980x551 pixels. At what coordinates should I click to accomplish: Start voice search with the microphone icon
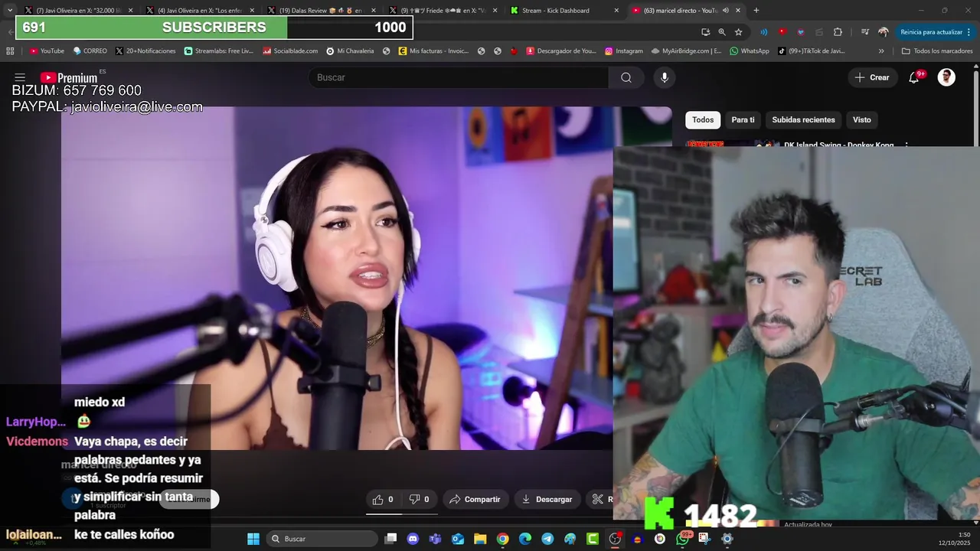tap(665, 77)
